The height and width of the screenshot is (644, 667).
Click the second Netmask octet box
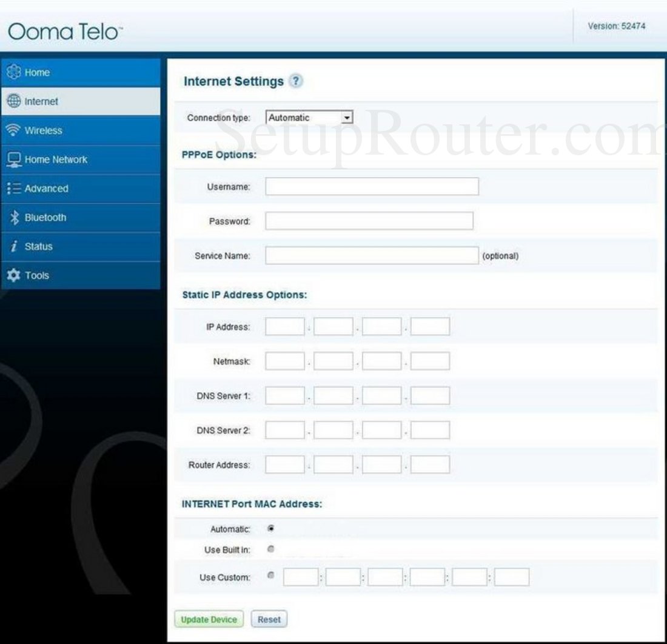click(333, 361)
